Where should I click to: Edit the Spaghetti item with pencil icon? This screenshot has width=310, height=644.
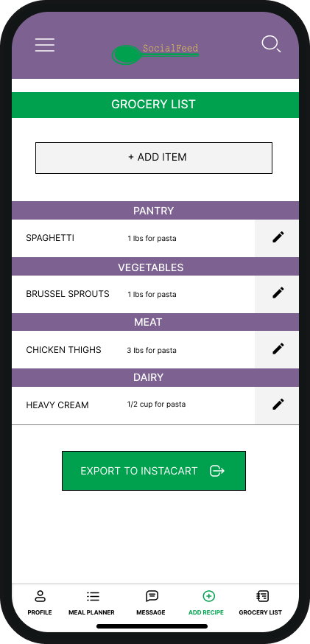click(x=278, y=237)
